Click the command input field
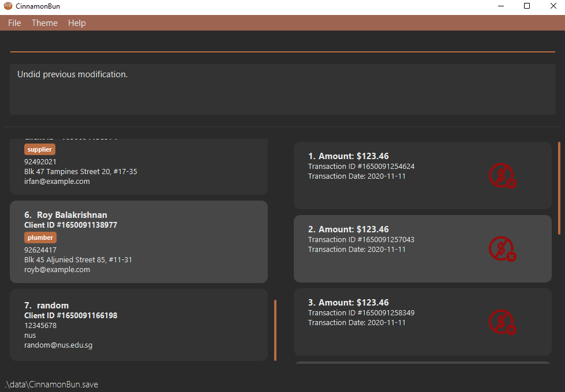565x392 pixels. (x=283, y=44)
